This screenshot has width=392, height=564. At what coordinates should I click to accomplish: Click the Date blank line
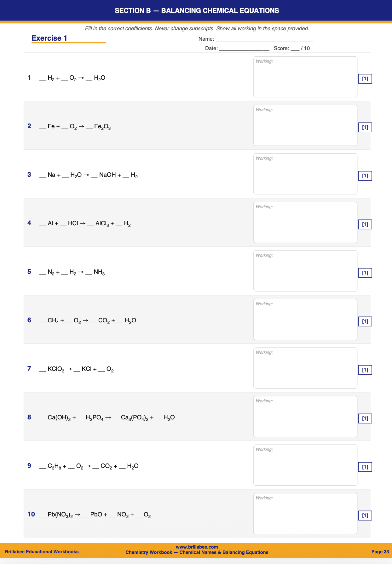click(x=244, y=49)
